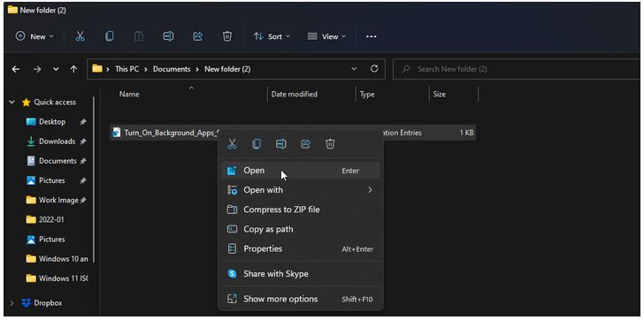The width and height of the screenshot is (644, 320).
Task: Open the View dropdown menu
Action: (x=326, y=36)
